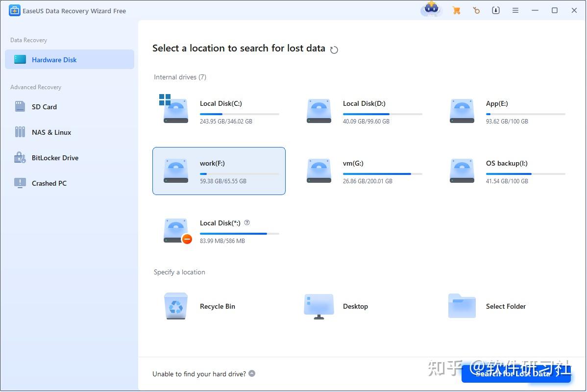Click the SD Card sidebar icon
The image size is (587, 392).
click(20, 107)
